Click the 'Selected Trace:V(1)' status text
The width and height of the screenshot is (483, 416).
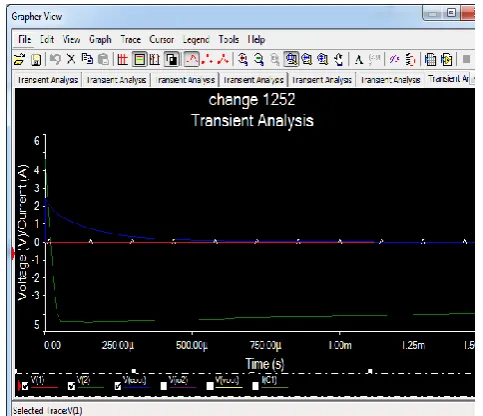coord(47,411)
